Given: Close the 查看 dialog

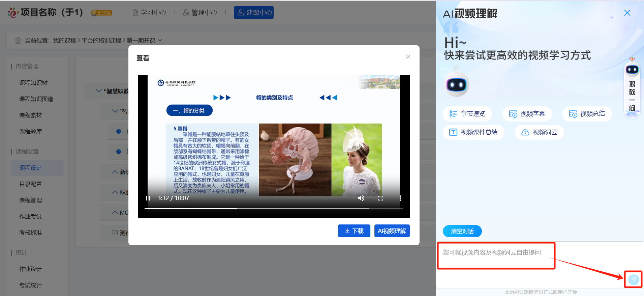Looking at the screenshot, I should pyautogui.click(x=408, y=57).
